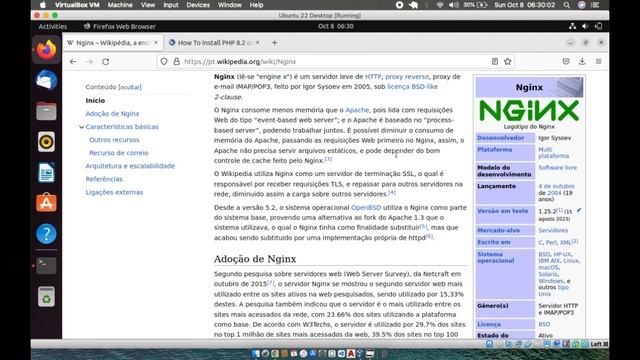Close the How To Install PHP tab
This screenshot has height=360, width=640.
pos(258,42)
